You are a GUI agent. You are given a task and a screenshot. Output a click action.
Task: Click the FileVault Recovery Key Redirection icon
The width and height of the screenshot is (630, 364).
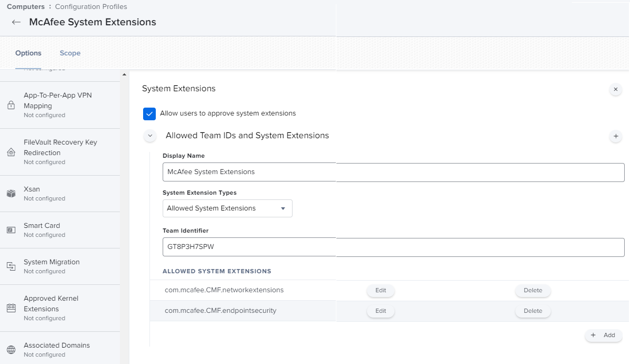pyautogui.click(x=11, y=152)
